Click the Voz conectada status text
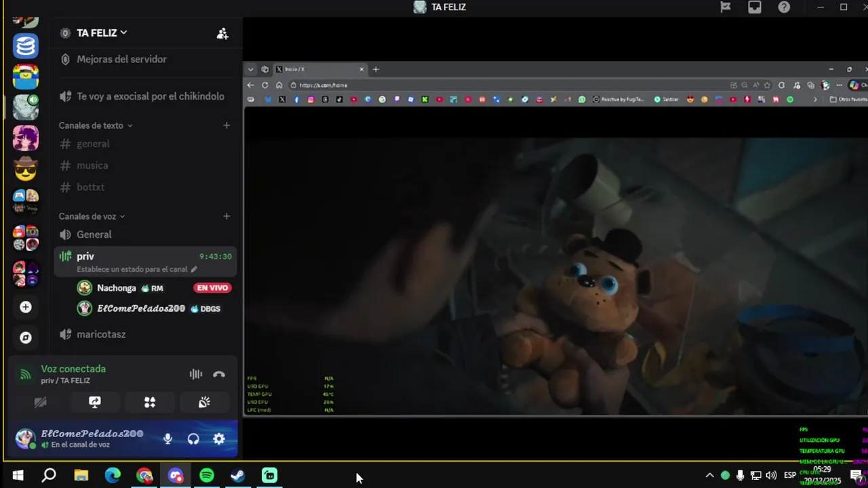 (73, 369)
